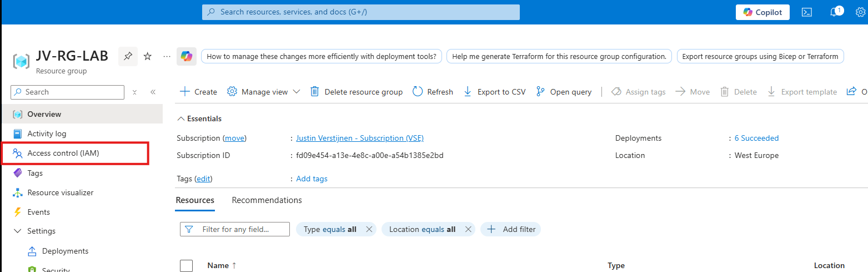Click the Location column header
Viewport: 868px width, 272px height.
tap(829, 265)
